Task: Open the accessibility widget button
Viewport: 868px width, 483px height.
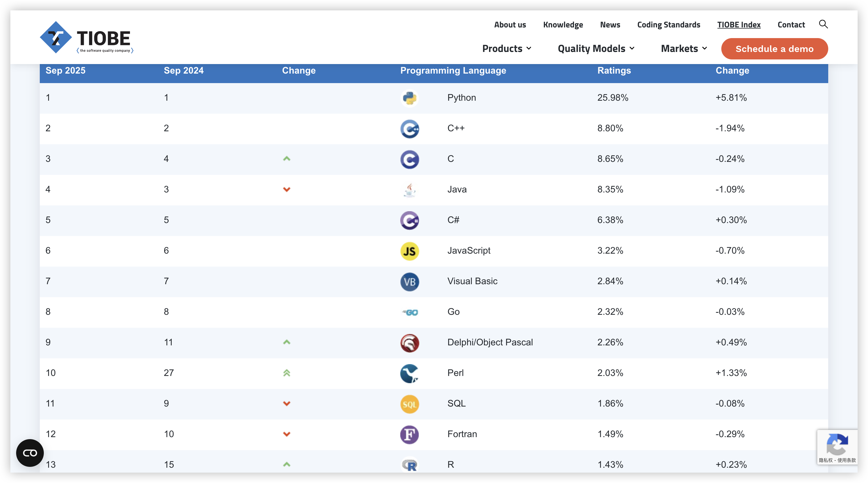Action: coord(30,453)
